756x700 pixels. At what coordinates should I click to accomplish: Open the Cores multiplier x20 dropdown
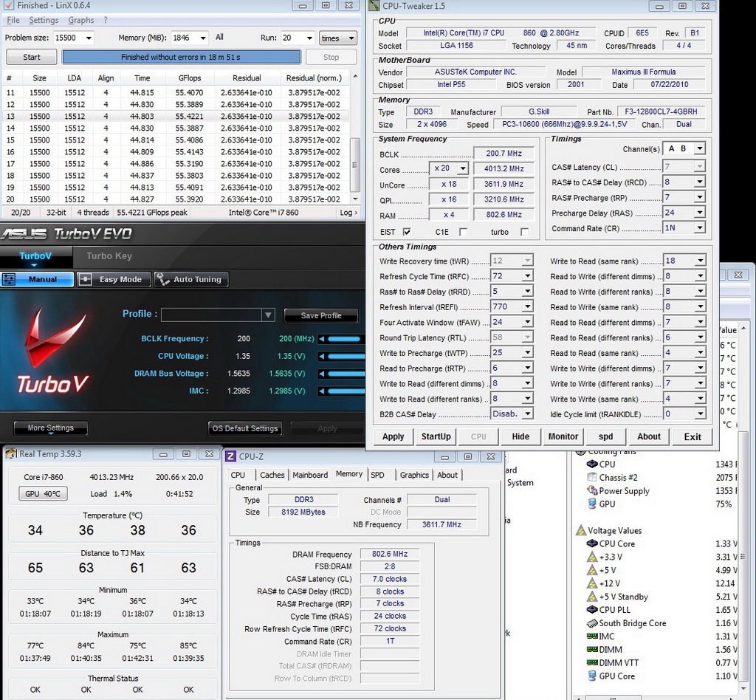click(463, 168)
